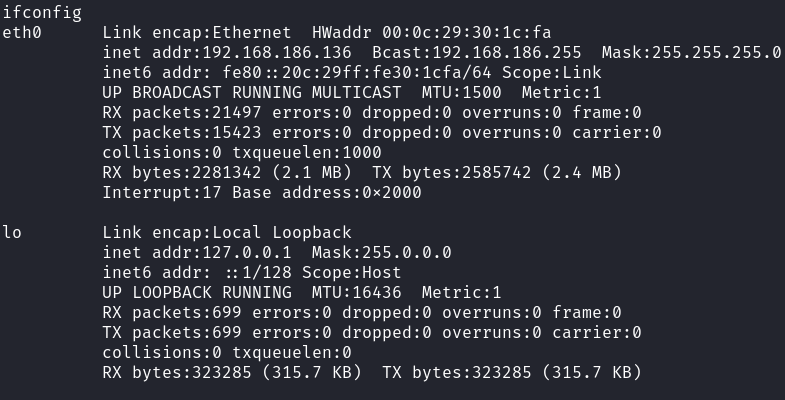
Task: Click the eth0 interface name
Action: [x=22, y=33]
